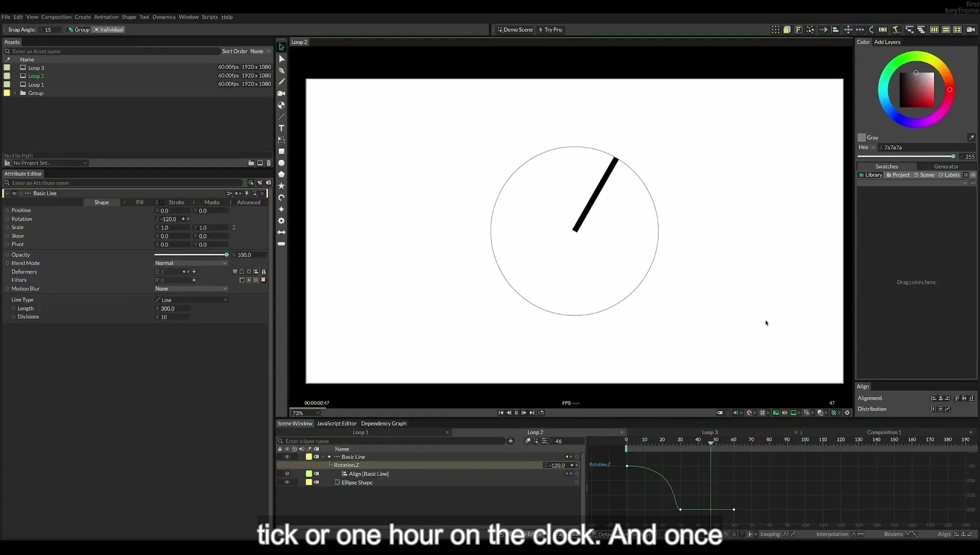Adjust the Opacity slider
This screenshot has width=980, height=555.
pyautogui.click(x=191, y=255)
